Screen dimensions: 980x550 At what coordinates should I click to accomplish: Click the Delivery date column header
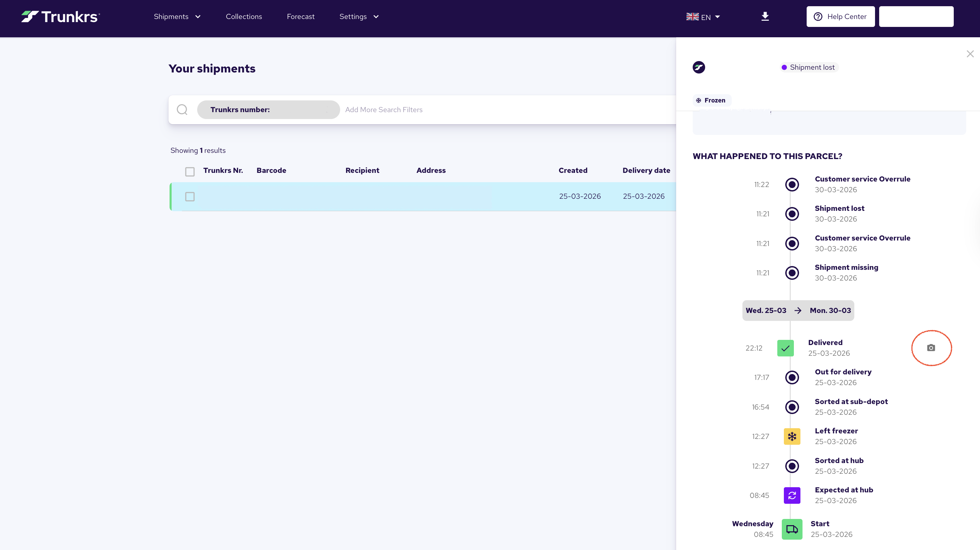click(x=646, y=170)
